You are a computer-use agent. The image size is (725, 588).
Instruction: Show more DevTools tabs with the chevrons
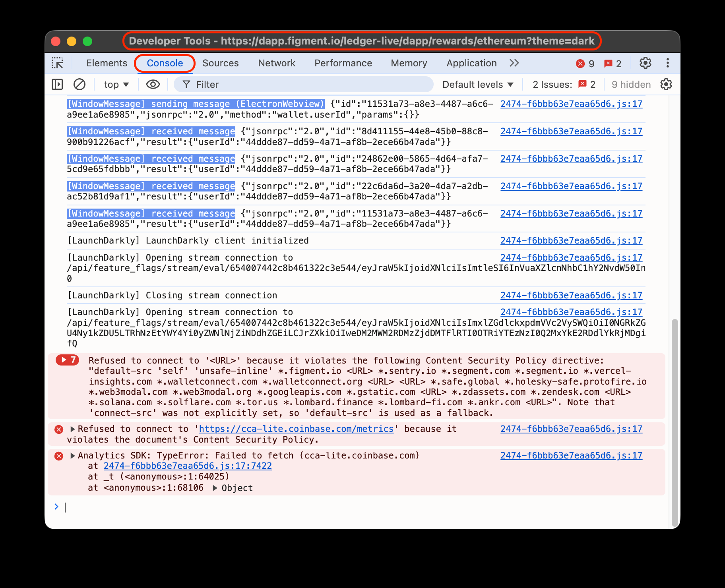point(514,63)
